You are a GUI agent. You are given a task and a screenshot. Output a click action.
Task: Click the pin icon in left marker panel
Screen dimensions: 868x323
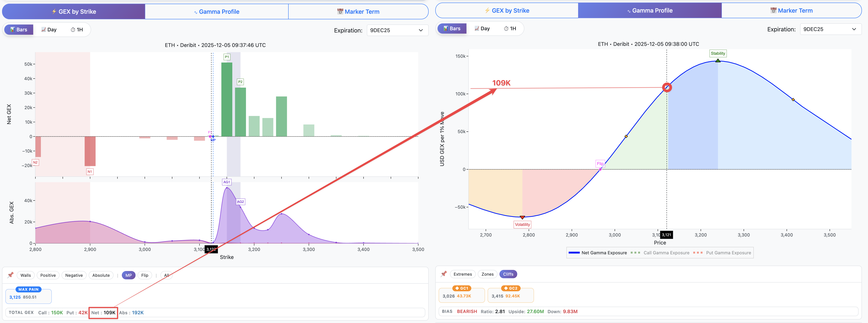10,275
